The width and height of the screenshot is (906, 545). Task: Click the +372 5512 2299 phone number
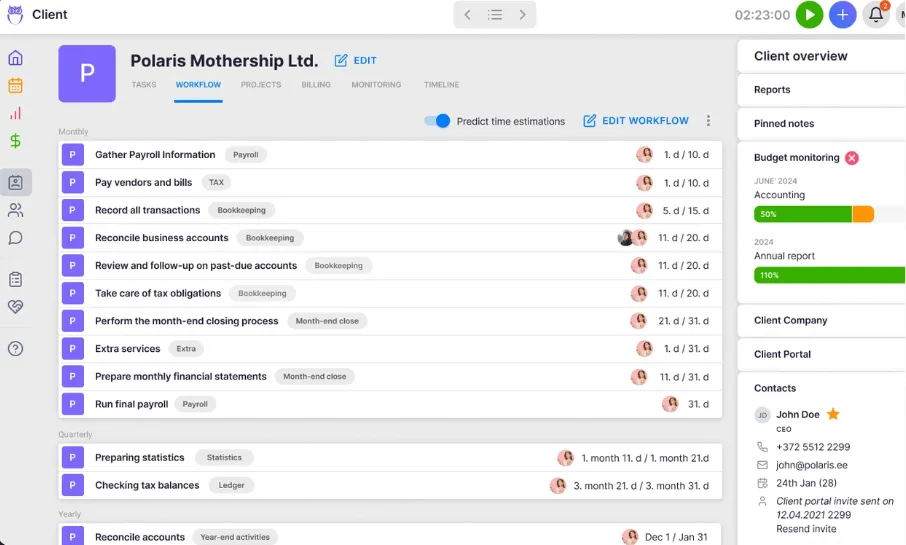click(813, 447)
